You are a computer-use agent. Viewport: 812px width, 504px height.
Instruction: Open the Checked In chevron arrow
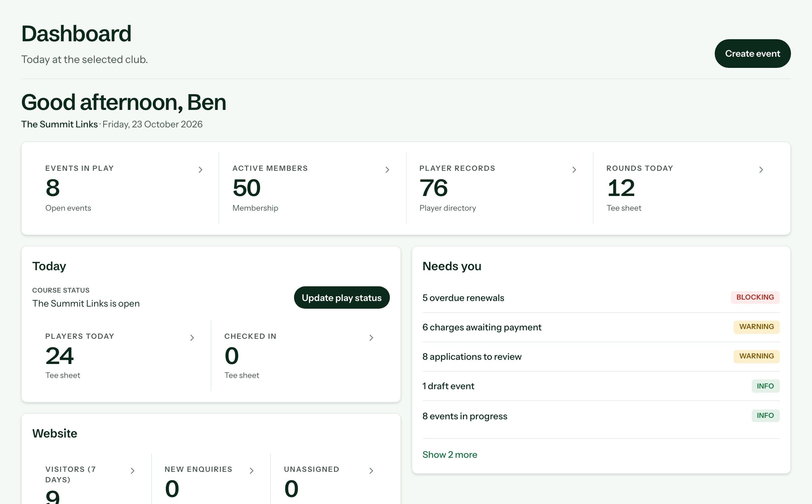pos(371,338)
